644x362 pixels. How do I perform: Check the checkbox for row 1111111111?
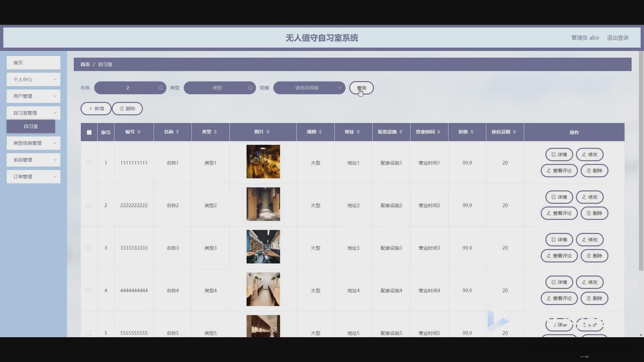[x=89, y=163]
